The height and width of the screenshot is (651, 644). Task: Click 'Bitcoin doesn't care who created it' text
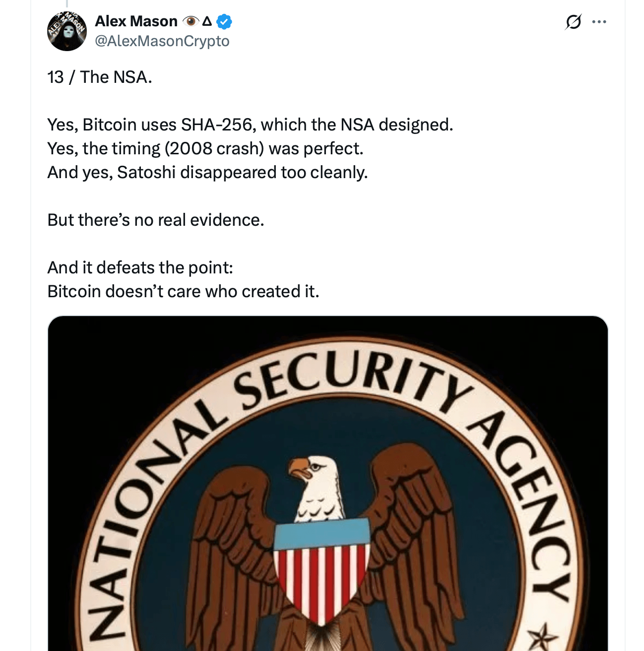184,292
